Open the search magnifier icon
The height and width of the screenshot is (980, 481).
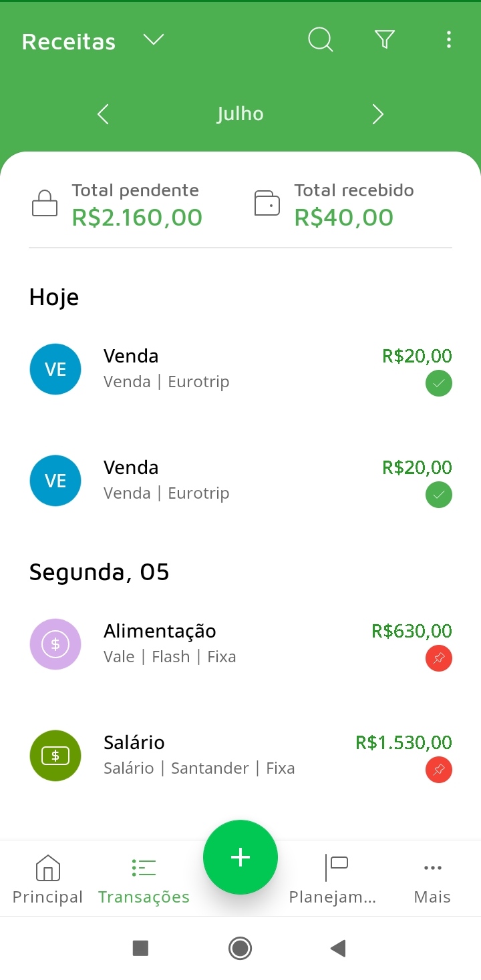coord(320,40)
